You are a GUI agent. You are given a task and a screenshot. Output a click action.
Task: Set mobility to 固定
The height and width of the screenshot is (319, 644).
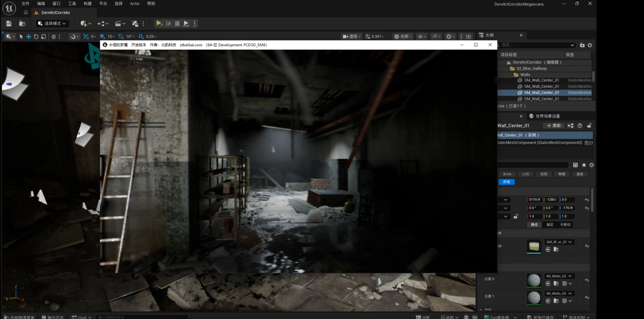550,225
